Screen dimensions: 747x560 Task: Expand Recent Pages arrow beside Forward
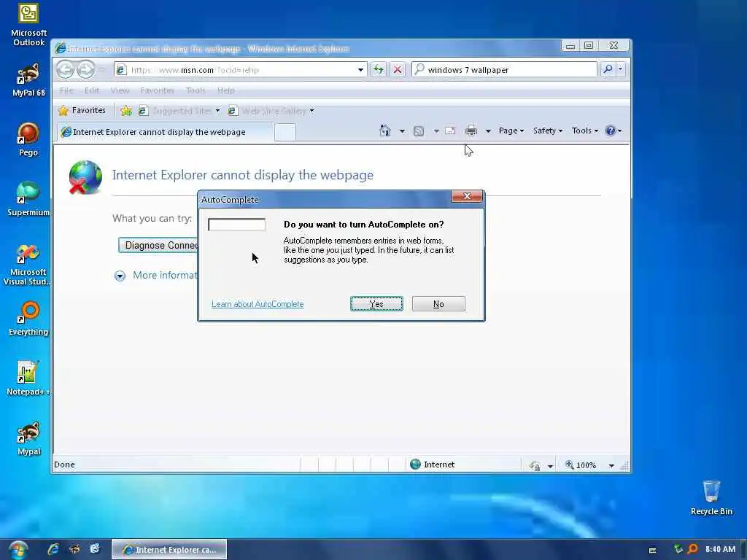(101, 69)
